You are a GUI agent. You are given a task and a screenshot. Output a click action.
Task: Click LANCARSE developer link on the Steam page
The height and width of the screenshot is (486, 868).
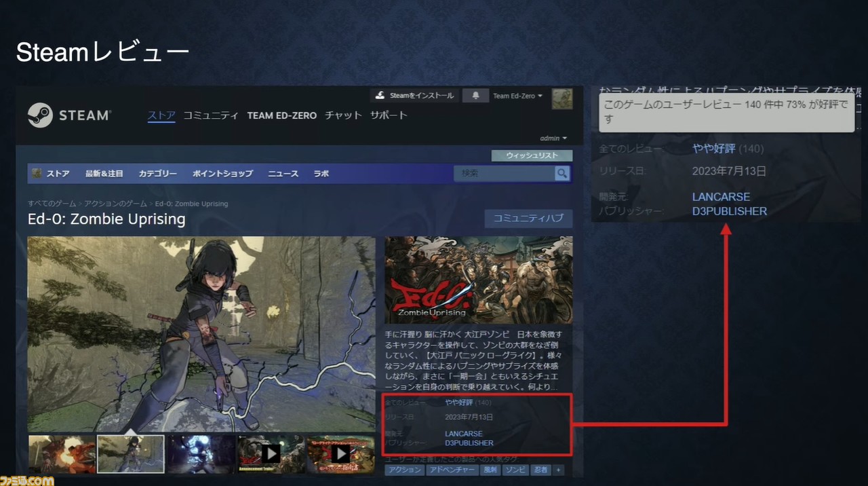click(464, 434)
